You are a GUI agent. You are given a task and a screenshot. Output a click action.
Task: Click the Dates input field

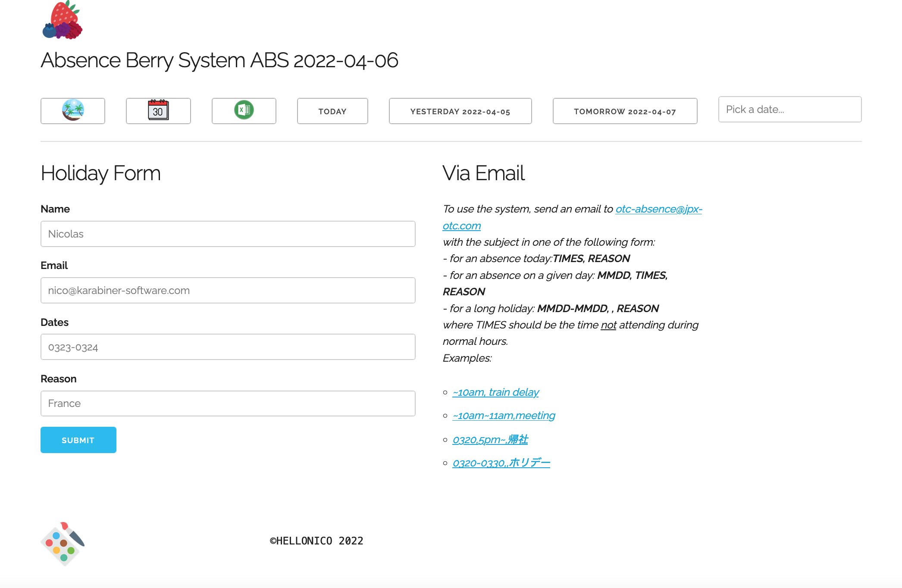pyautogui.click(x=228, y=347)
